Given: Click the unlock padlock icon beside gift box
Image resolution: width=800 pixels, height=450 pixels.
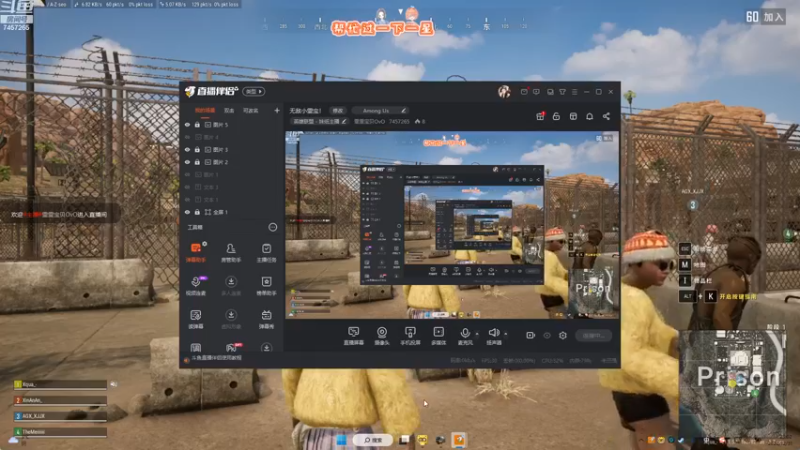Looking at the screenshot, I should coord(556,116).
